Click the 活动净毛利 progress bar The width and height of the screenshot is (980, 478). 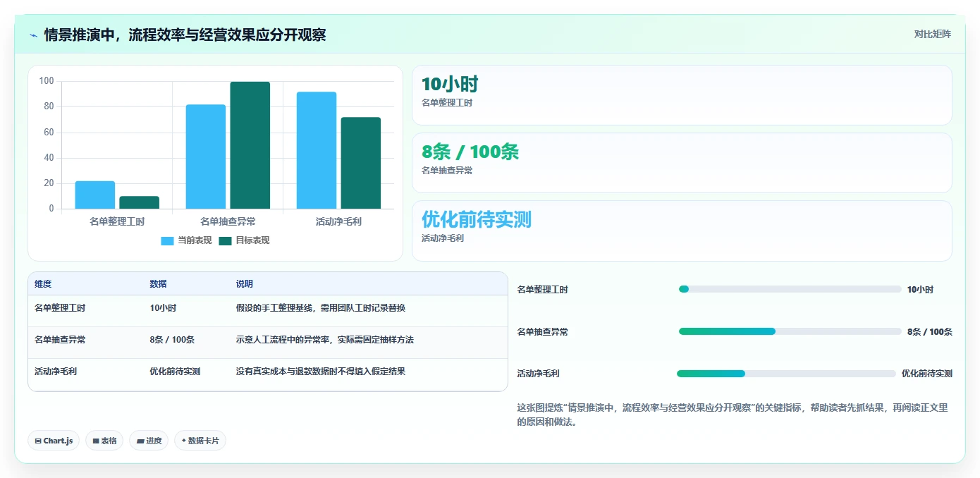click(786, 374)
